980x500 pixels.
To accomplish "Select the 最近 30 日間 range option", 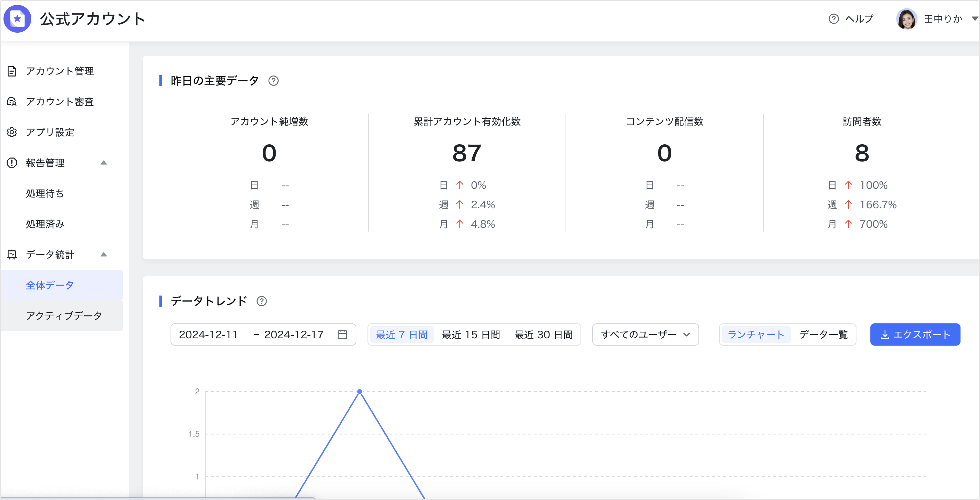I will pos(543,334).
